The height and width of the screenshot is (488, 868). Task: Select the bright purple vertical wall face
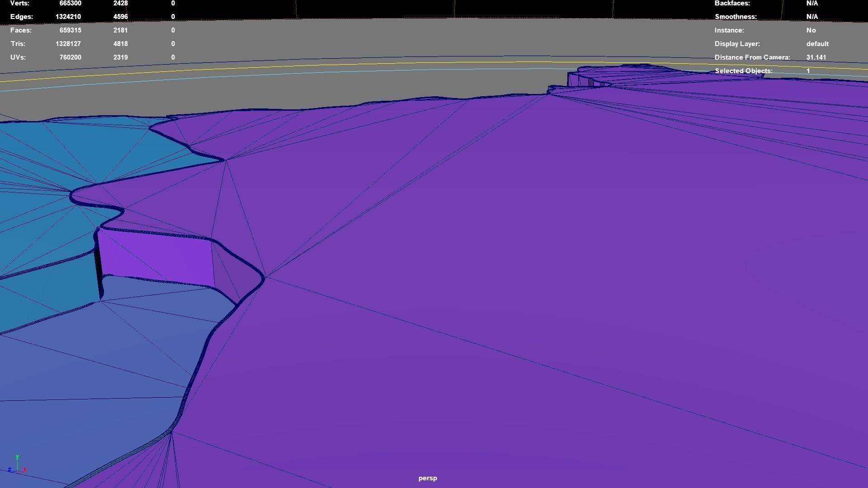(156, 258)
